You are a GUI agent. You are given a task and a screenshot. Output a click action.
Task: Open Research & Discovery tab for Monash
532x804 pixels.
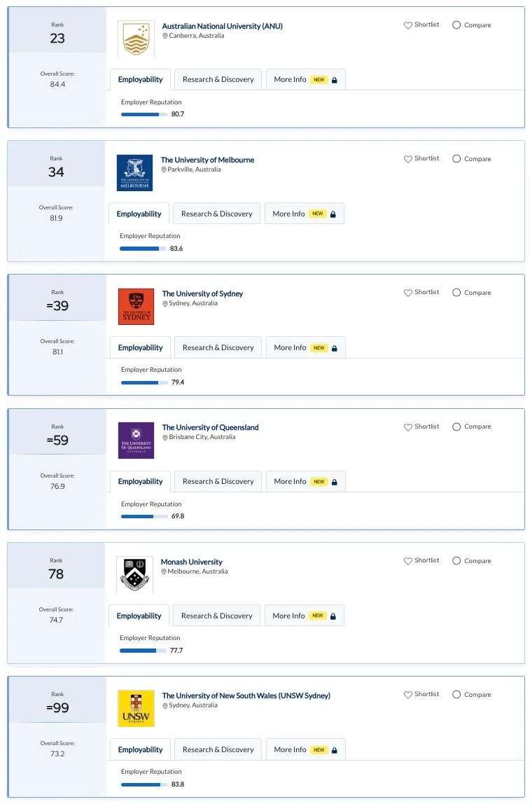(x=217, y=616)
